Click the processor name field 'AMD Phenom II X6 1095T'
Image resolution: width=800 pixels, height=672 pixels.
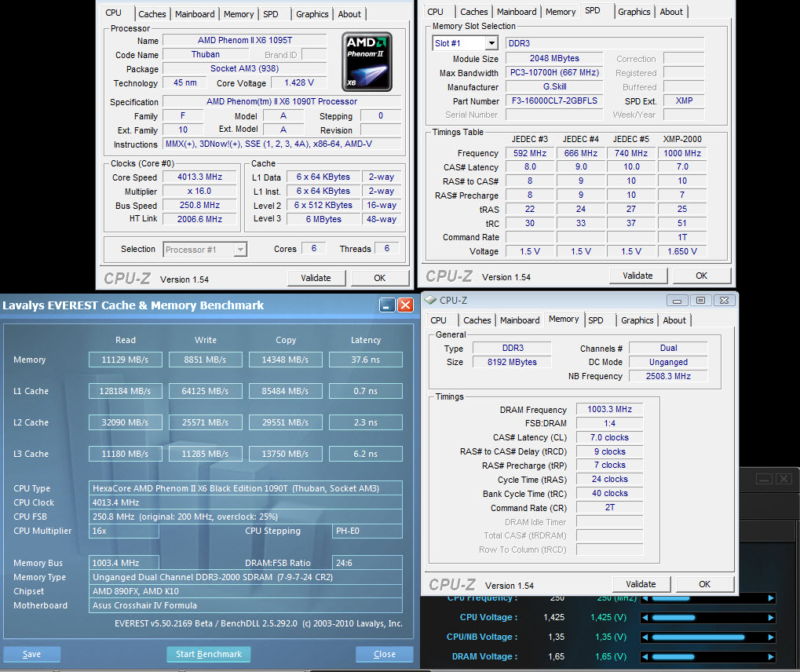pos(245,40)
